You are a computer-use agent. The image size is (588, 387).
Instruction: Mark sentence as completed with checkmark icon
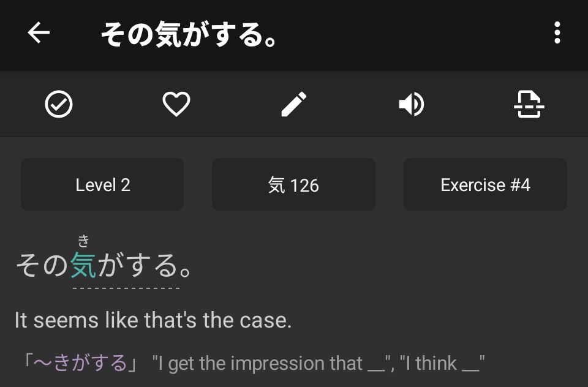pyautogui.click(x=59, y=105)
